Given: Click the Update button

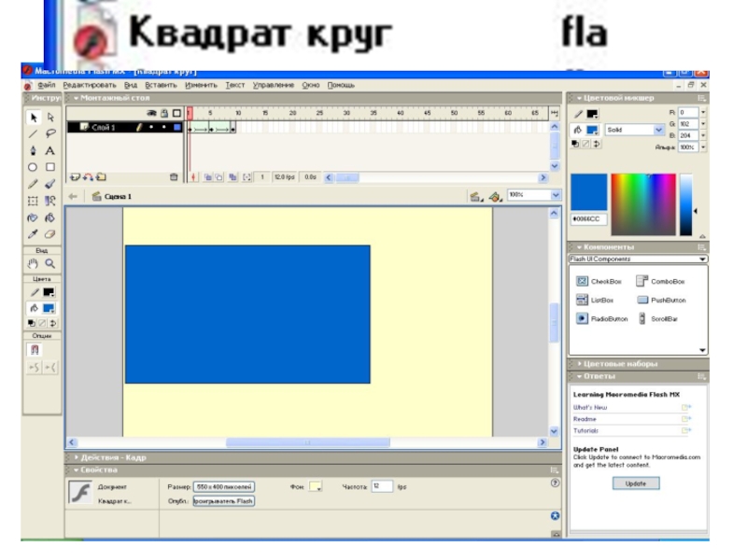Looking at the screenshot, I should click(x=636, y=483).
